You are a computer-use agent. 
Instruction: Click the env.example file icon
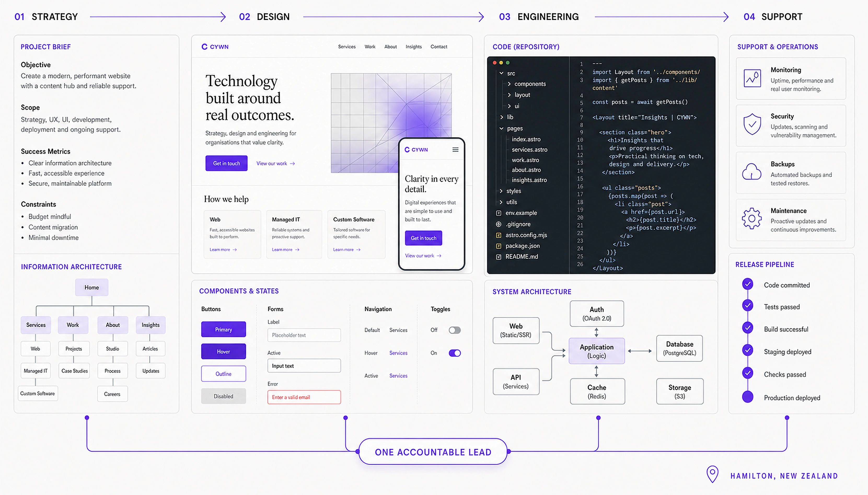click(499, 213)
